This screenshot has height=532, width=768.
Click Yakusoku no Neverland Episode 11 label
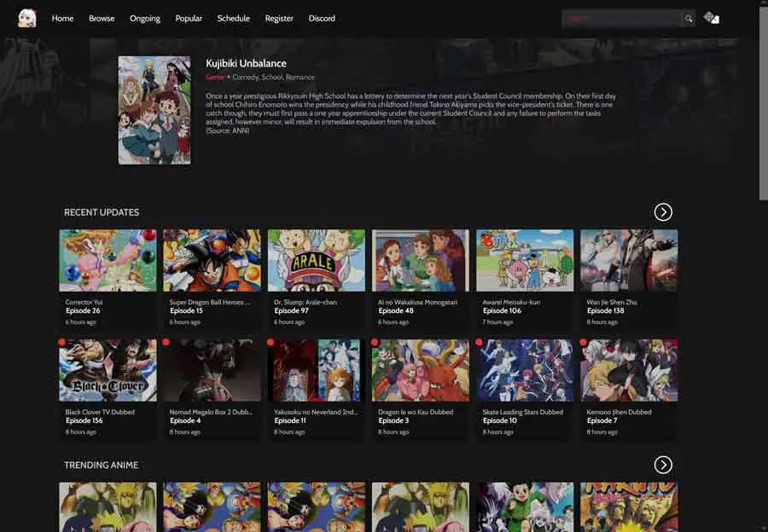[290, 421]
